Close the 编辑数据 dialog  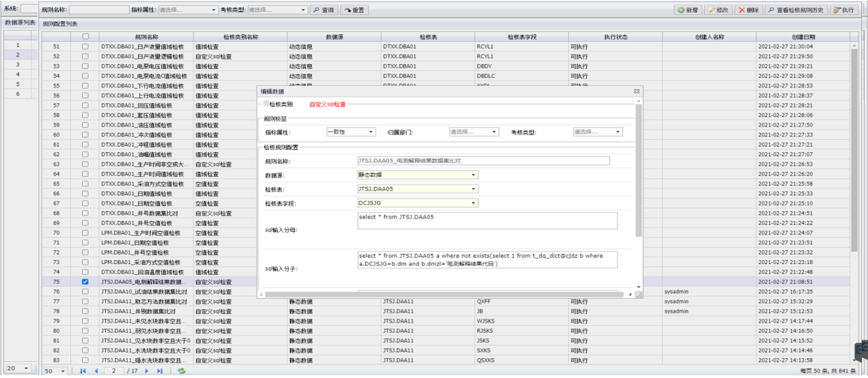pyautogui.click(x=636, y=91)
